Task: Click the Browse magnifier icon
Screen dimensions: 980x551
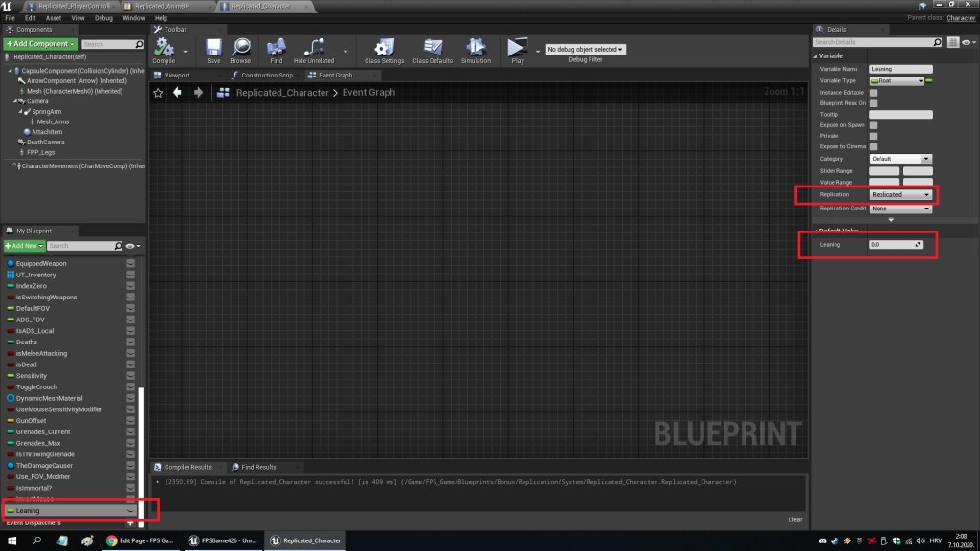Action: coord(240,48)
